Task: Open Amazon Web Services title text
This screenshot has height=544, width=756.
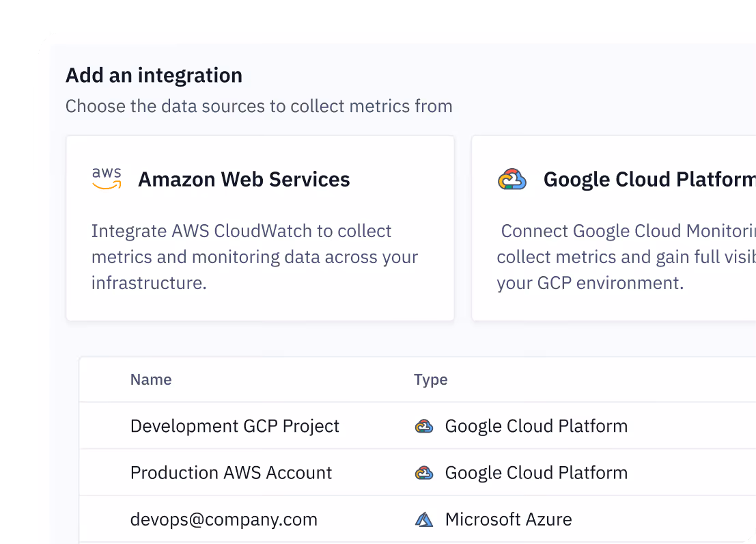Action: (x=244, y=179)
